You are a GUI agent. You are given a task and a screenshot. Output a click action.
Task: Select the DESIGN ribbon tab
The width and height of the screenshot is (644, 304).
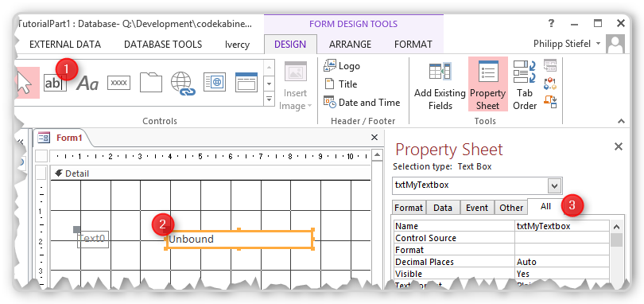coord(290,45)
